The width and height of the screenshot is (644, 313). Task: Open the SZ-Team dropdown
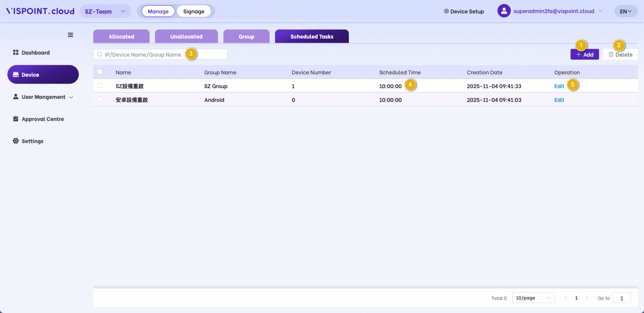[105, 11]
